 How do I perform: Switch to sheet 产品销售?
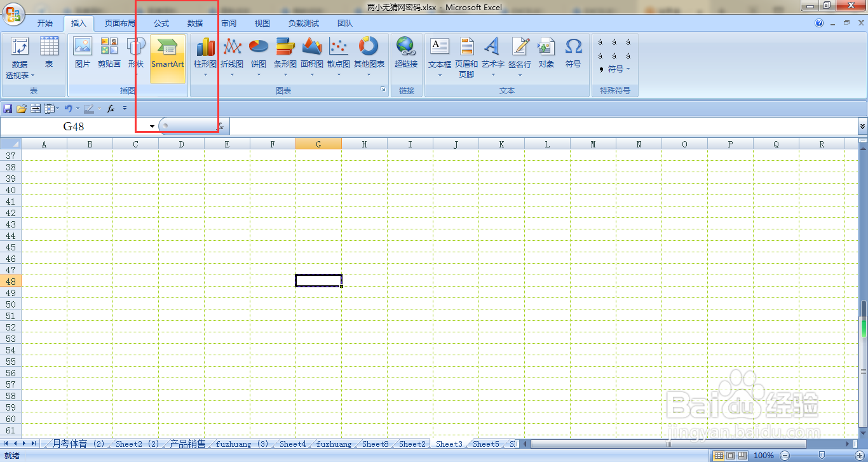click(187, 444)
